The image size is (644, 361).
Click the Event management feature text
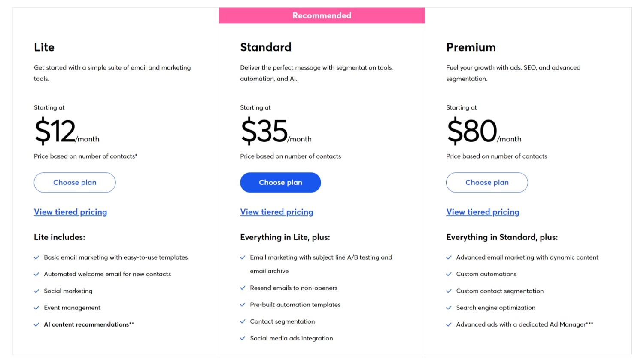(72, 308)
